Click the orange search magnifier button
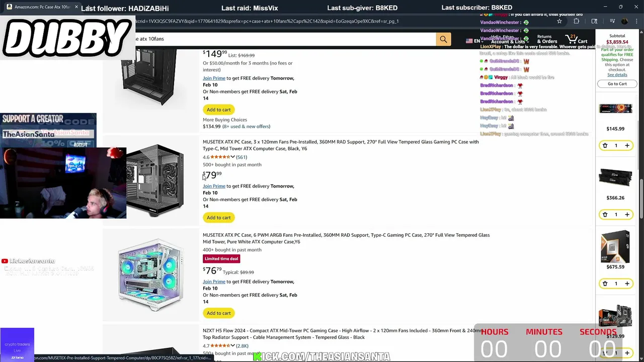Viewport: 644px width, 362px height. coord(443,39)
